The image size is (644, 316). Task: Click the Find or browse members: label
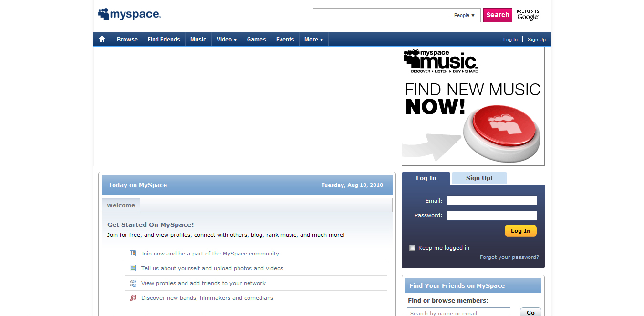[448, 300]
